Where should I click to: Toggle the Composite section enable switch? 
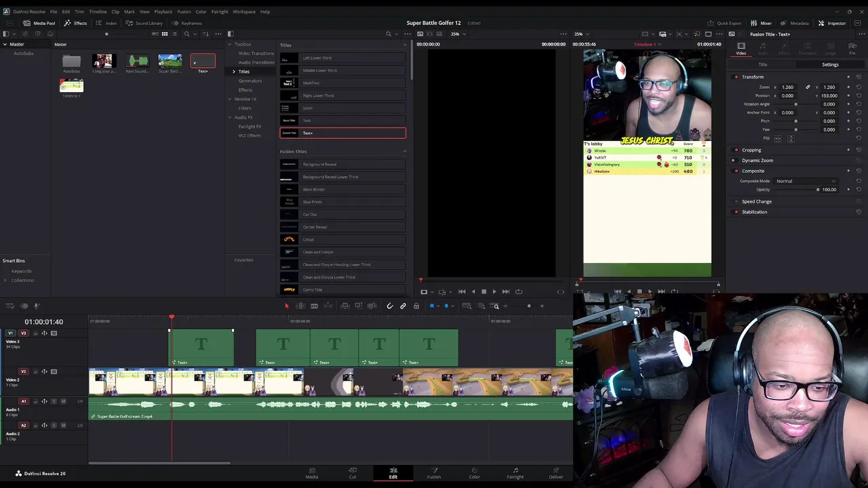coord(736,171)
